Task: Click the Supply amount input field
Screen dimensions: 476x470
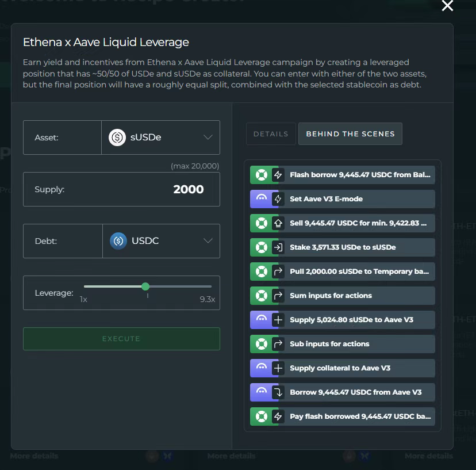Action: 121,189
